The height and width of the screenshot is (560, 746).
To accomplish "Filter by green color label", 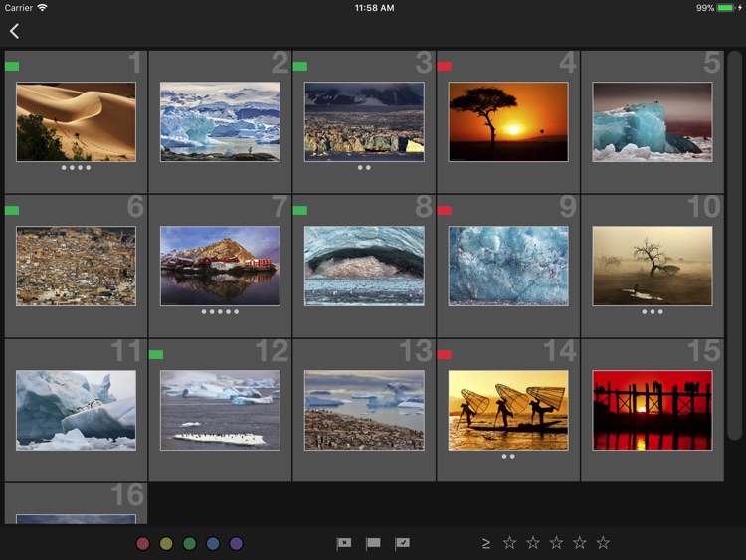I will (189, 543).
